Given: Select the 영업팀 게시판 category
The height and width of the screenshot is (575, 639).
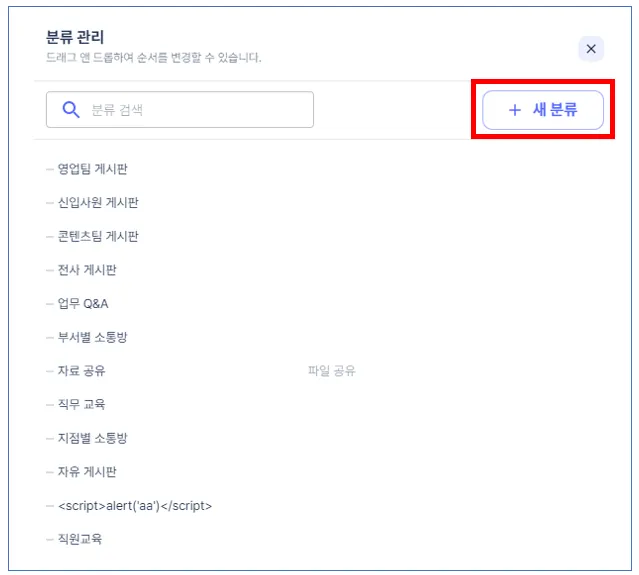Looking at the screenshot, I should pos(93,169).
